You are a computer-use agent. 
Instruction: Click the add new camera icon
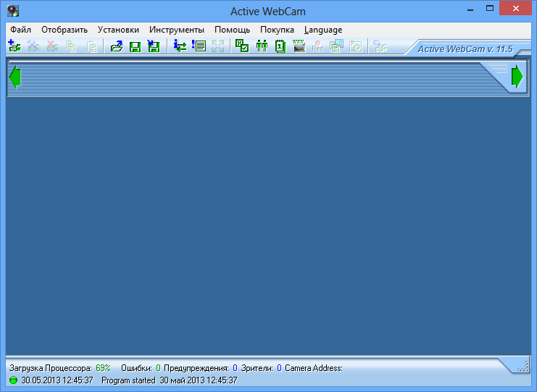14,46
